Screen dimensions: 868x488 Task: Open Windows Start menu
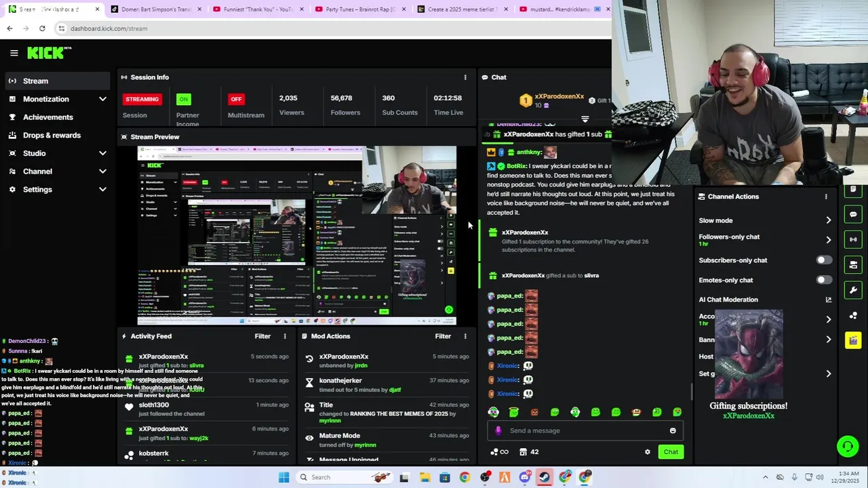pyautogui.click(x=284, y=477)
